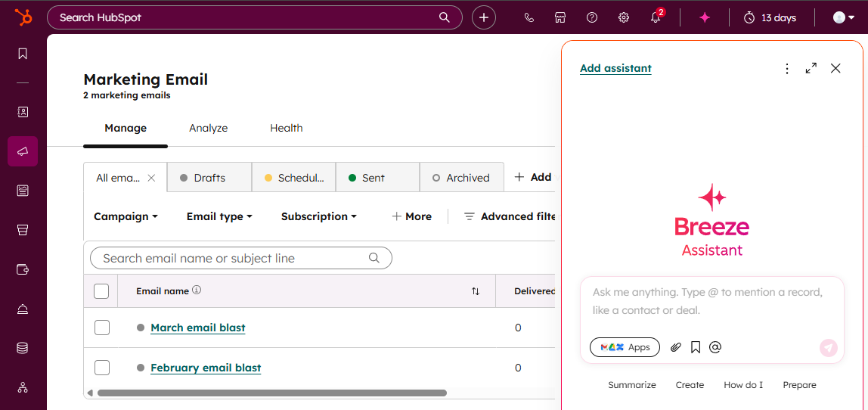Click the Email name info icon

click(197, 290)
